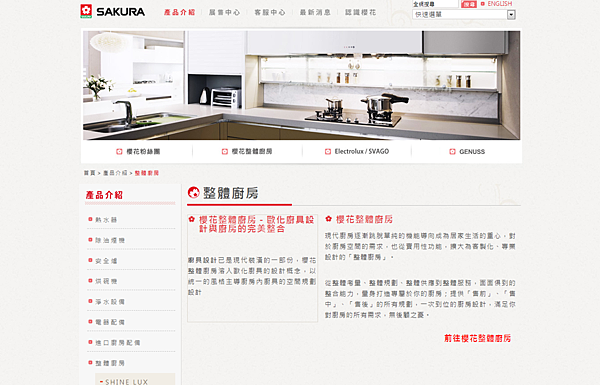Open the 客服中心 top menu
The height and width of the screenshot is (385, 600).
point(270,12)
